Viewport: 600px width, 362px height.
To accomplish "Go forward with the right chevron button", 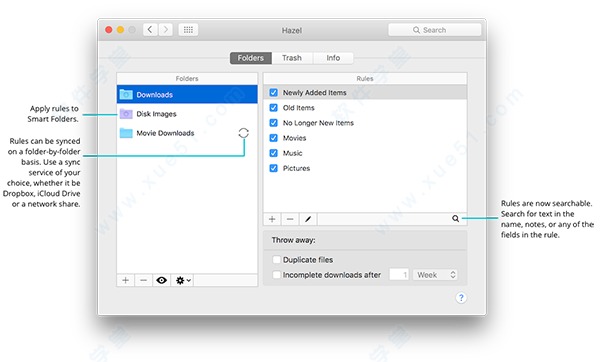I will (165, 30).
